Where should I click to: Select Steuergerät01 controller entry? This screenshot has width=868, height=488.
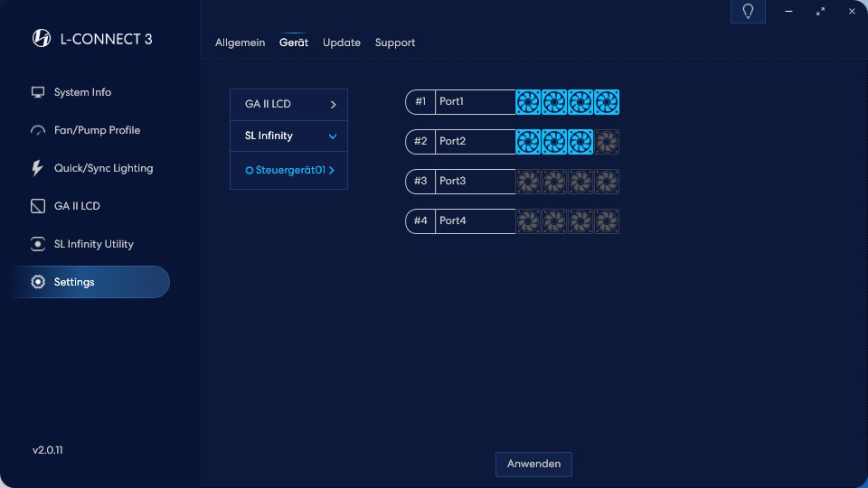tap(288, 170)
